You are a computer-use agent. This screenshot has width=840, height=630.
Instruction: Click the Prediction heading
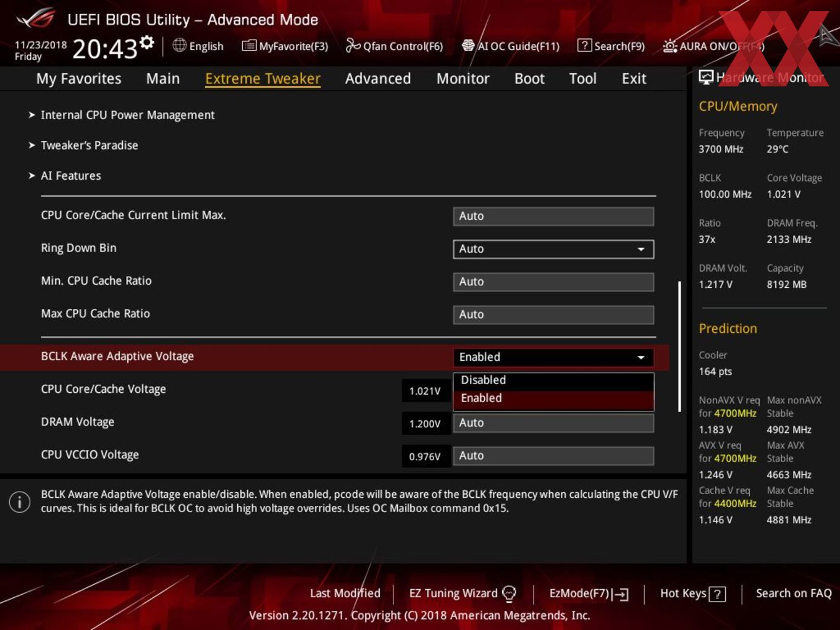(x=728, y=329)
